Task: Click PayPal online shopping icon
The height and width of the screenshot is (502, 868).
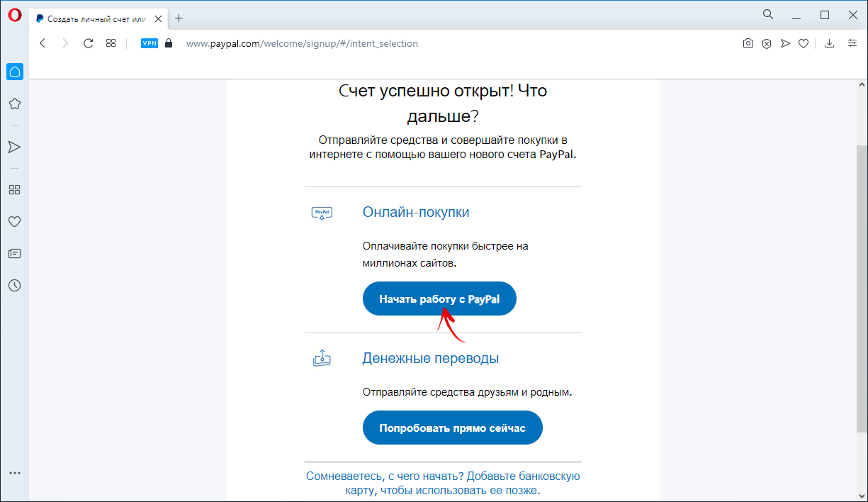Action: (x=322, y=213)
